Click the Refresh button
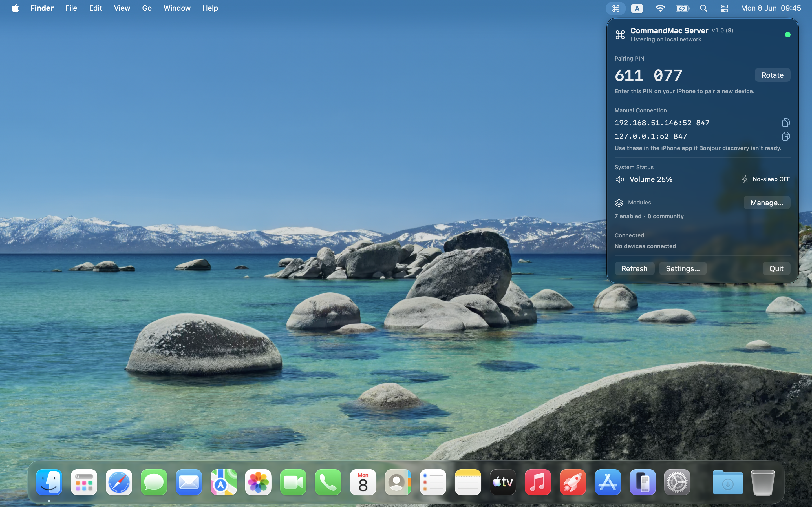The image size is (812, 507). click(x=634, y=268)
